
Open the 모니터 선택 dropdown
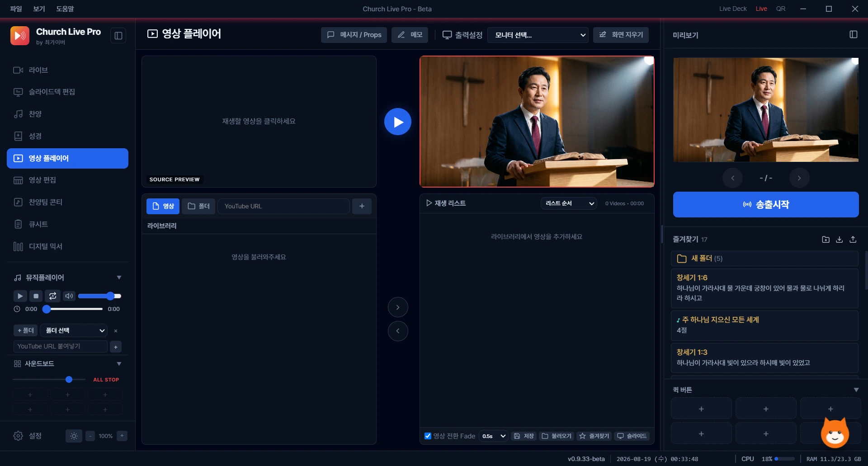pos(538,35)
